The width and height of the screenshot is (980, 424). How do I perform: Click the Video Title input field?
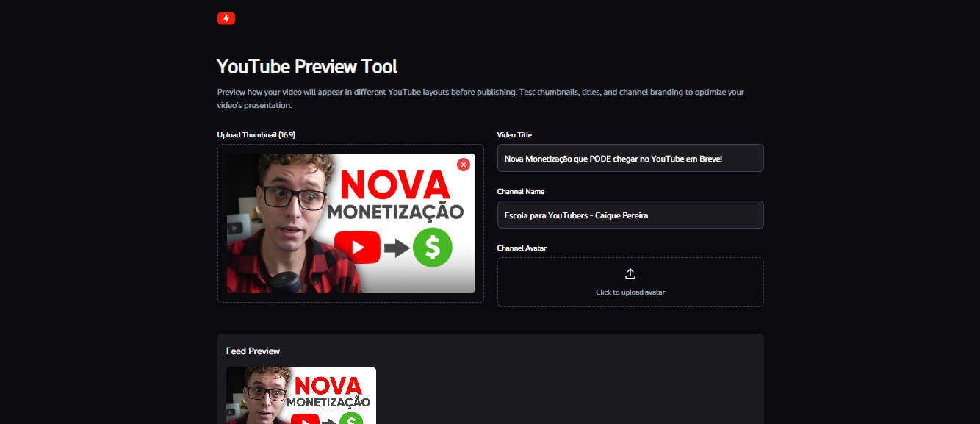coord(630,158)
